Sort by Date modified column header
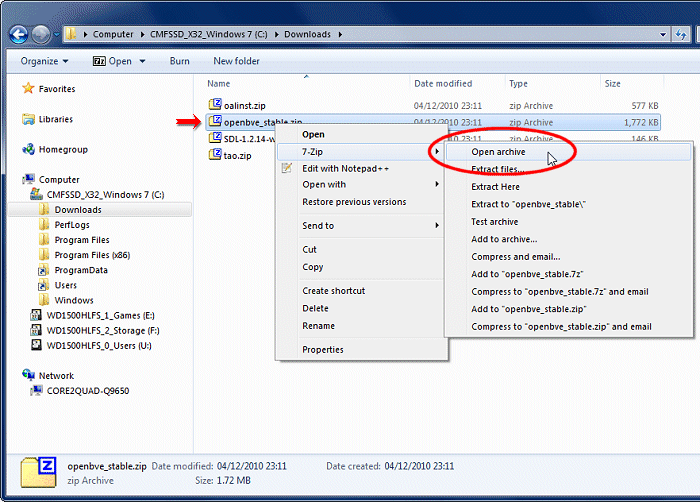700x502 pixels. coord(443,84)
